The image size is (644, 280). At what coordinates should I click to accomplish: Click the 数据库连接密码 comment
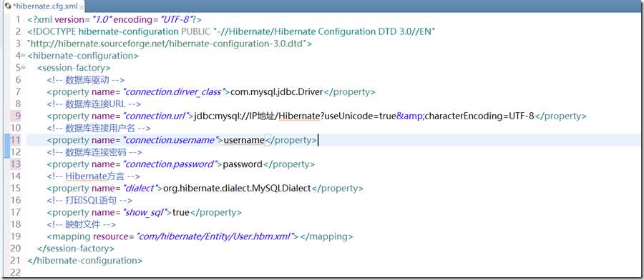tap(94, 152)
